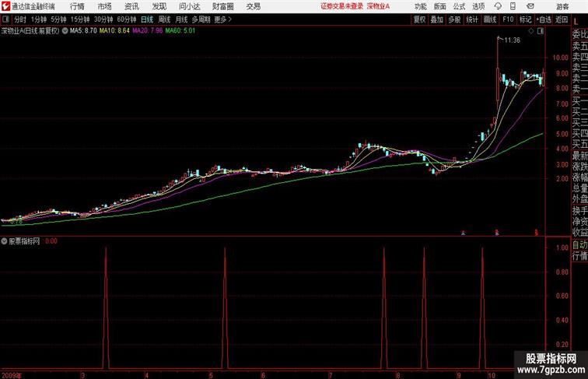This screenshot has width=588, height=379.
Task: Click the 2009年 date label on time axis
Action: (12, 375)
